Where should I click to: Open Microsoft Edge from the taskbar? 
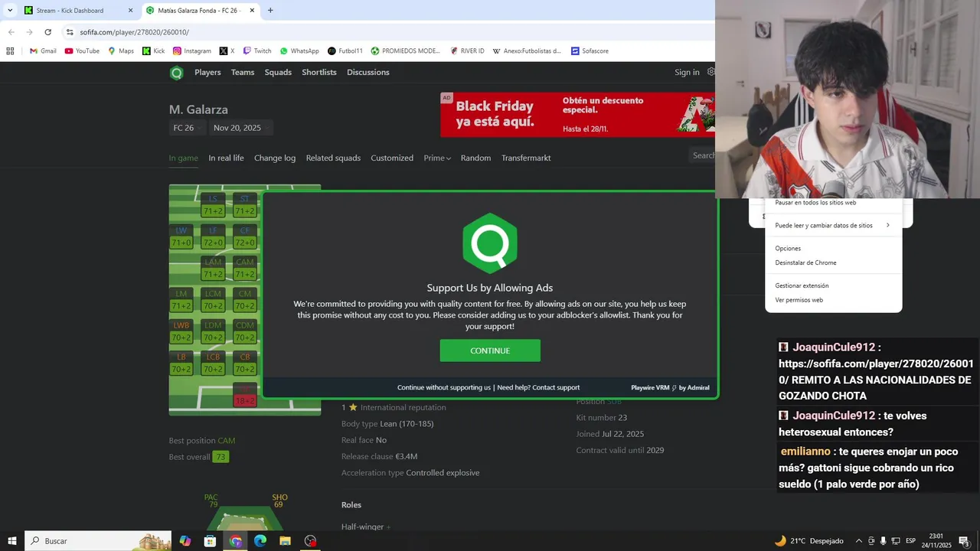click(x=260, y=541)
